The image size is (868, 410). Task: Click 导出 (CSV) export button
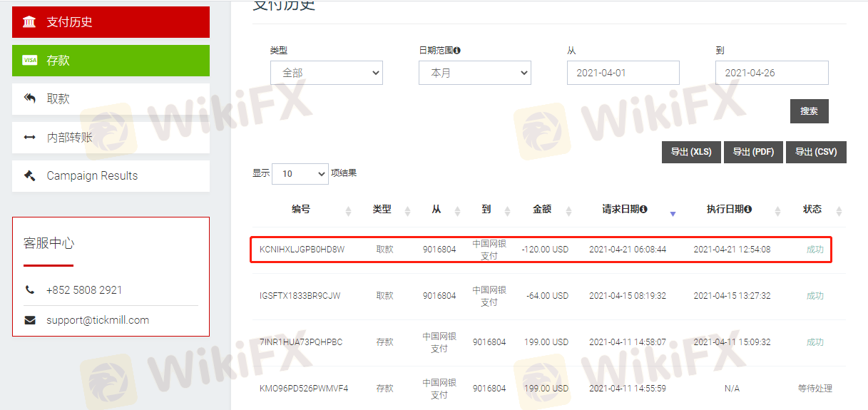coord(816,152)
